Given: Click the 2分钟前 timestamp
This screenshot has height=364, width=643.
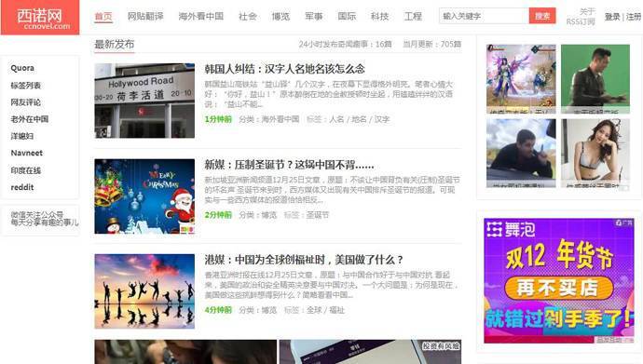Looking at the screenshot, I should click(x=218, y=215).
